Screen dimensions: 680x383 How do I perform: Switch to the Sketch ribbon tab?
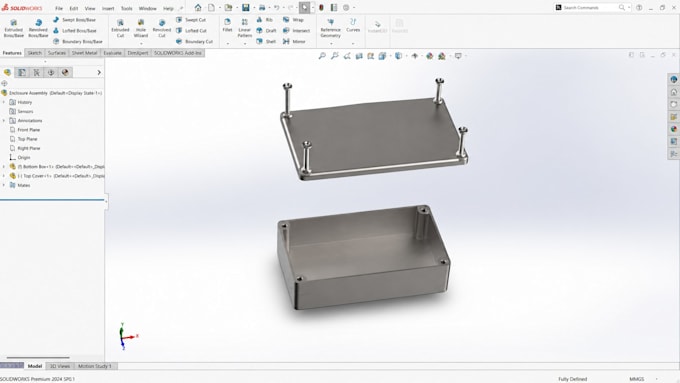tap(35, 53)
